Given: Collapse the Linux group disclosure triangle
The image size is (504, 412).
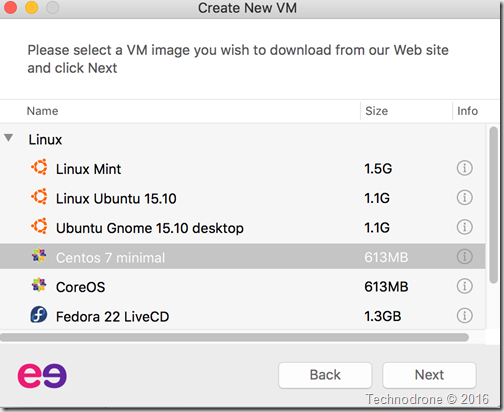Looking at the screenshot, I should tap(9, 138).
